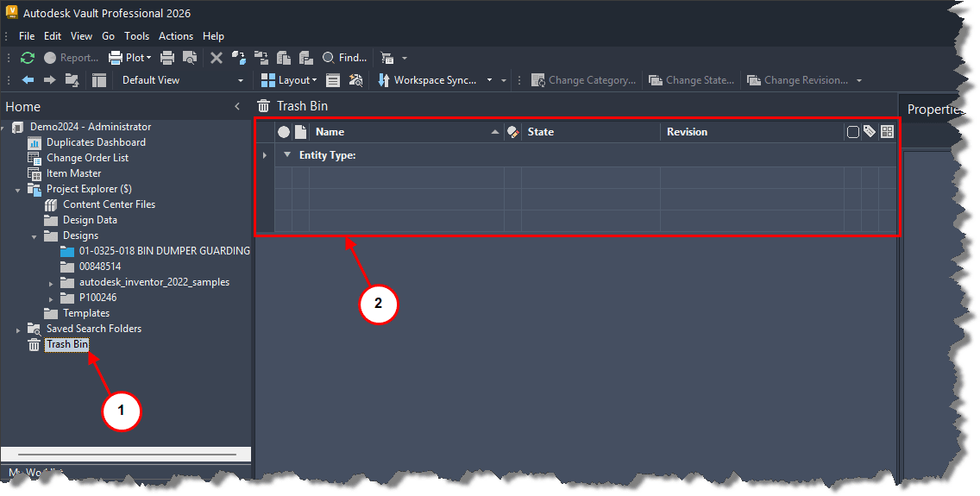This screenshot has width=980, height=496.
Task: Open the Plot dropdown arrow
Action: 148,58
